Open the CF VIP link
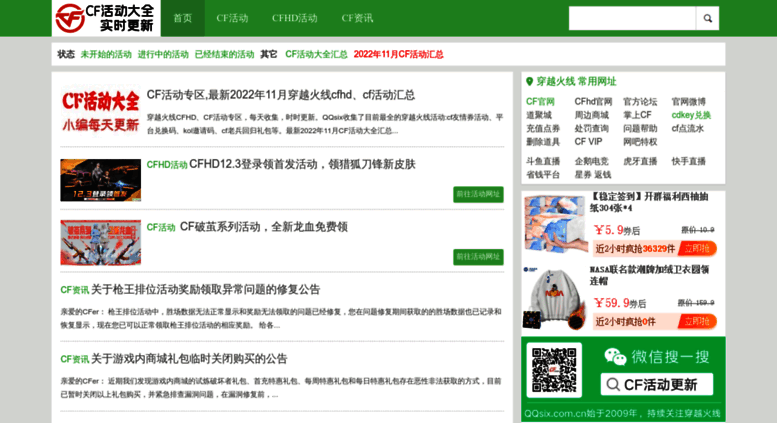 pyautogui.click(x=588, y=142)
